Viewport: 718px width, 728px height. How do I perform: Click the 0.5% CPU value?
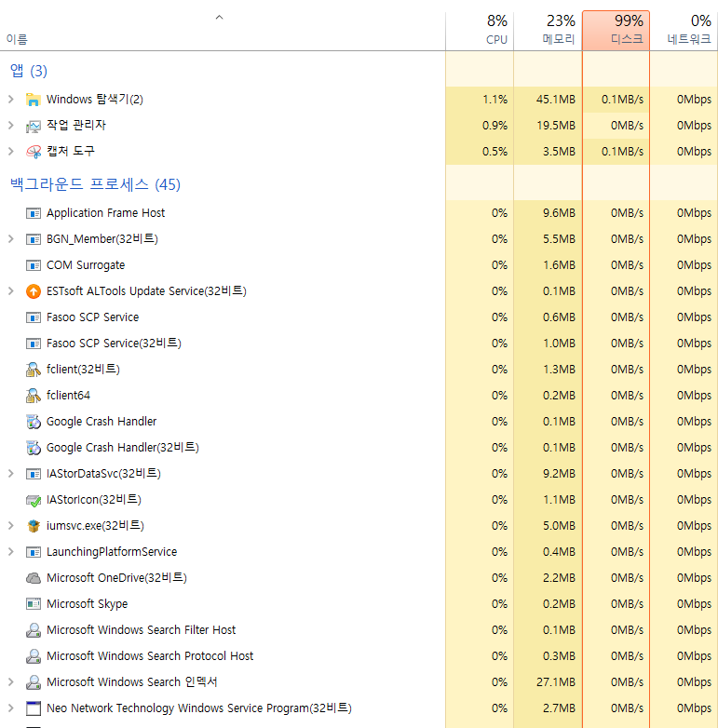point(494,152)
